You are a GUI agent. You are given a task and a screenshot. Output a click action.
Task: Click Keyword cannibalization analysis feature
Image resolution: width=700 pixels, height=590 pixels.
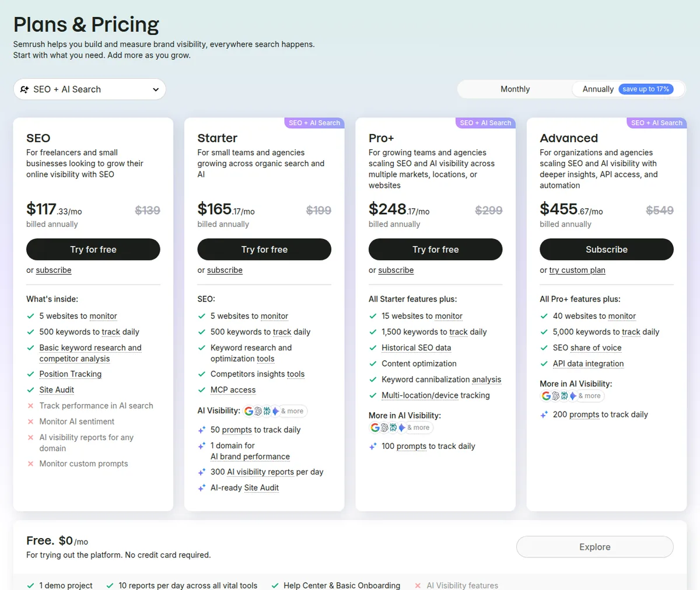coord(442,380)
